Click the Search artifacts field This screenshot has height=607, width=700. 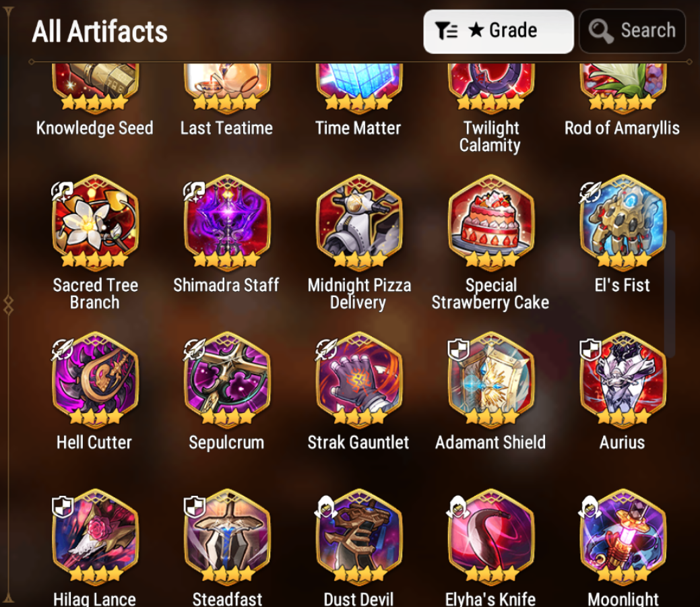click(632, 31)
